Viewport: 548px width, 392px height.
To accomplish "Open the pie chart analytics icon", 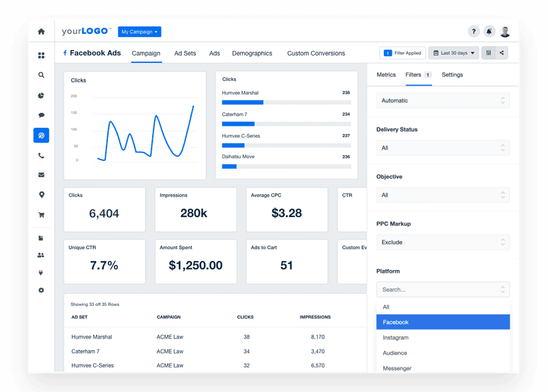I will (41, 95).
